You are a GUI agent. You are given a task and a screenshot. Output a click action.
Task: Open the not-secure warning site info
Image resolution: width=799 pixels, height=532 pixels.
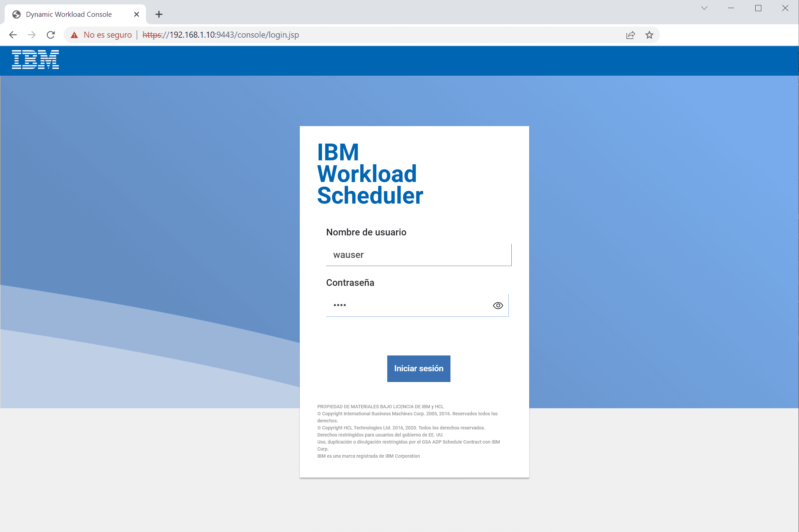pos(74,35)
